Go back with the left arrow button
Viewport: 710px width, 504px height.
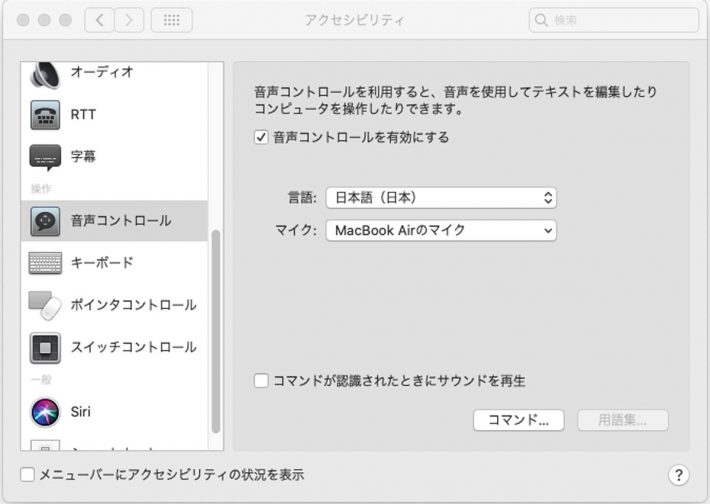click(100, 20)
